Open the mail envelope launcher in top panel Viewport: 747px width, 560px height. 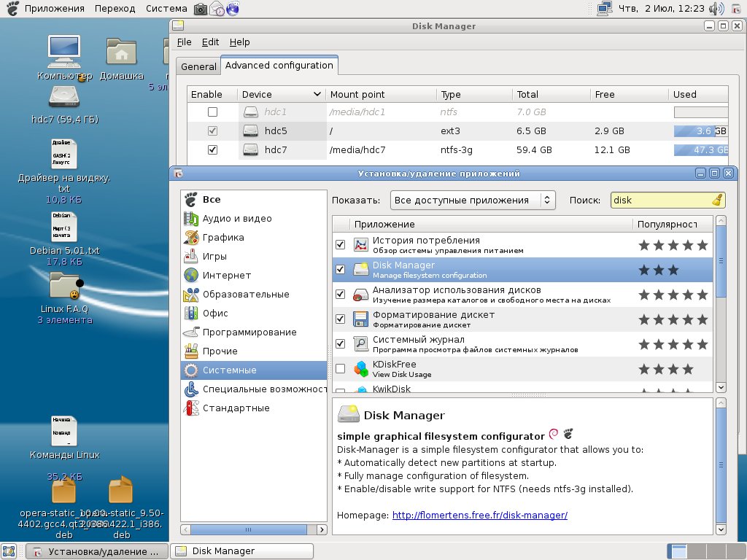217,9
